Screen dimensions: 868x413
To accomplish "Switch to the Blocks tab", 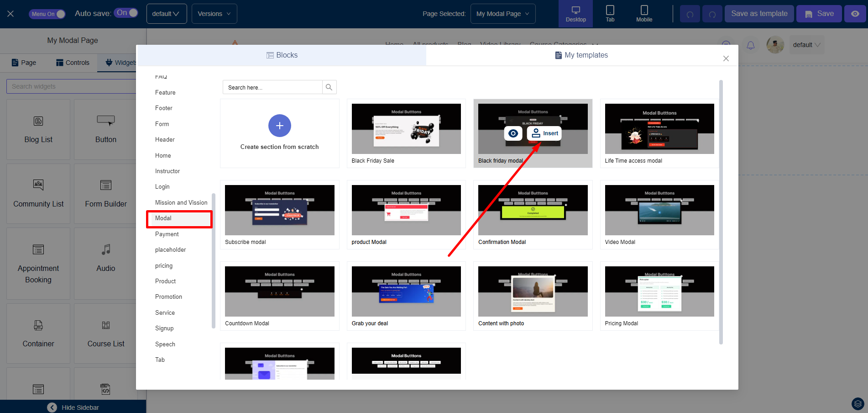I will coord(282,55).
